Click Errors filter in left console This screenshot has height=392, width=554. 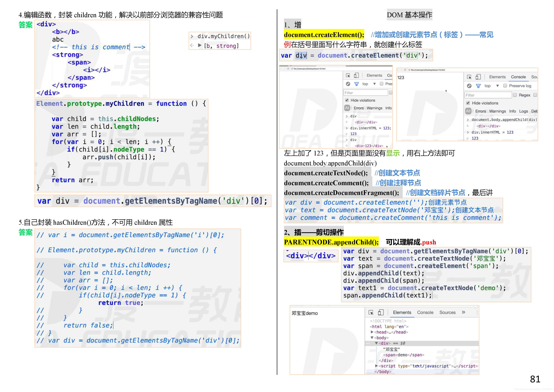coord(358,108)
